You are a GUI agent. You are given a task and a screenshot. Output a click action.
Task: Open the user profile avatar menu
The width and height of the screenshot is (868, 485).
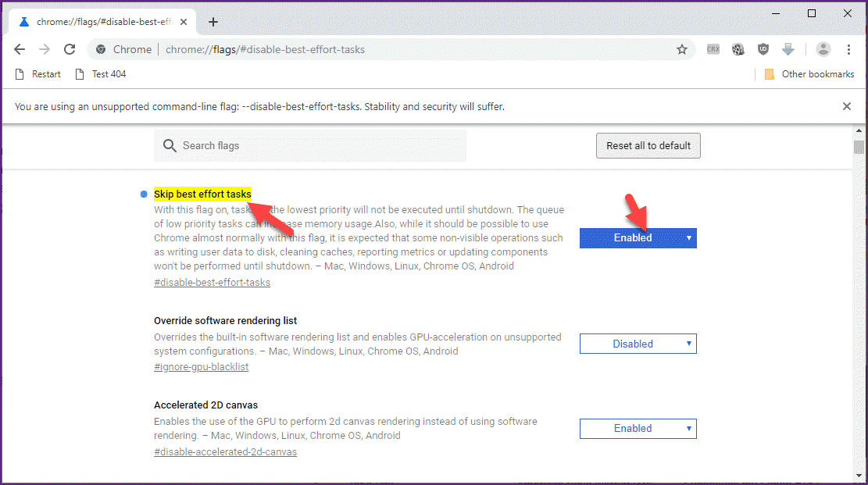pos(823,49)
